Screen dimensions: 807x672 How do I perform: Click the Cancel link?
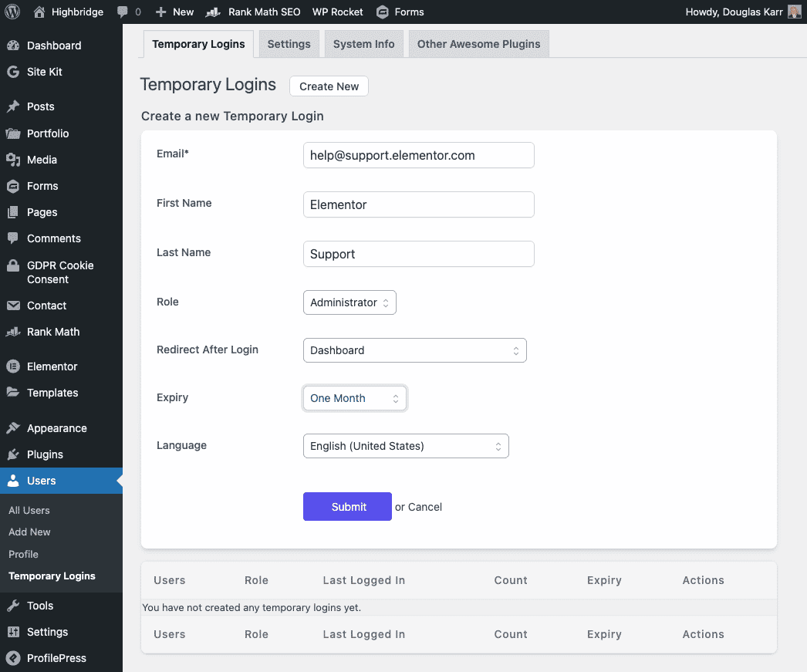pyautogui.click(x=425, y=507)
